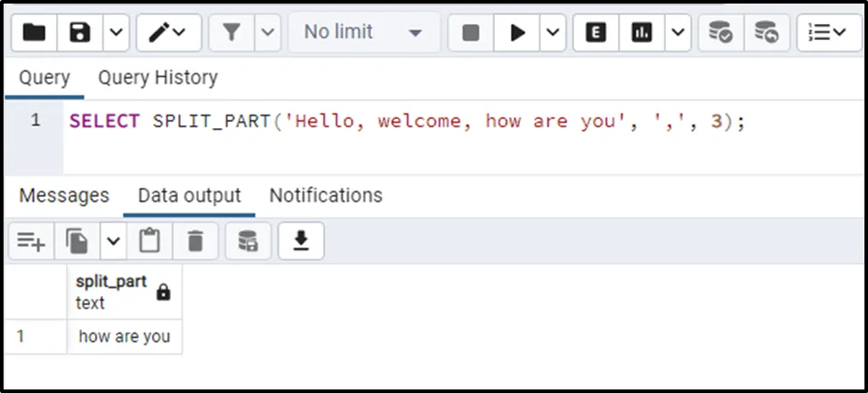Select the "how are you" result cell

[125, 338]
